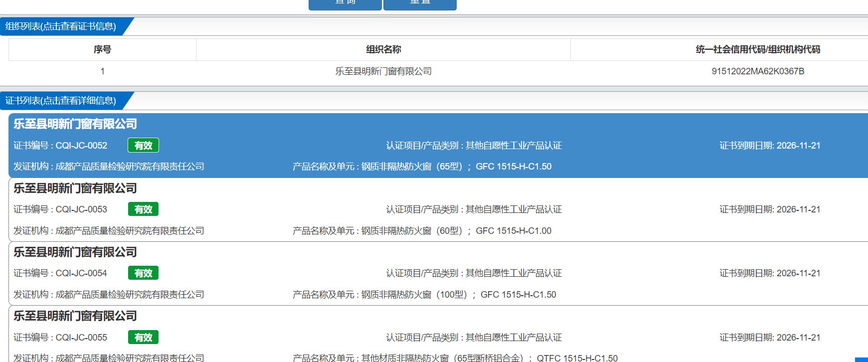Click the 认证项目 text in CQI-JC-0052 card
The image size is (868, 362).
(474, 146)
